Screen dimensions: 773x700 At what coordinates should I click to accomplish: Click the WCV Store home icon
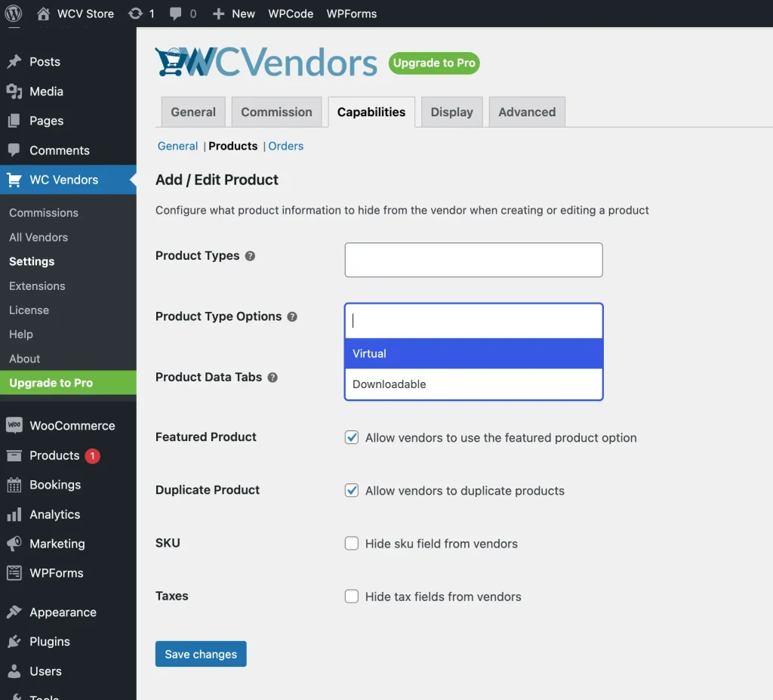click(43, 14)
